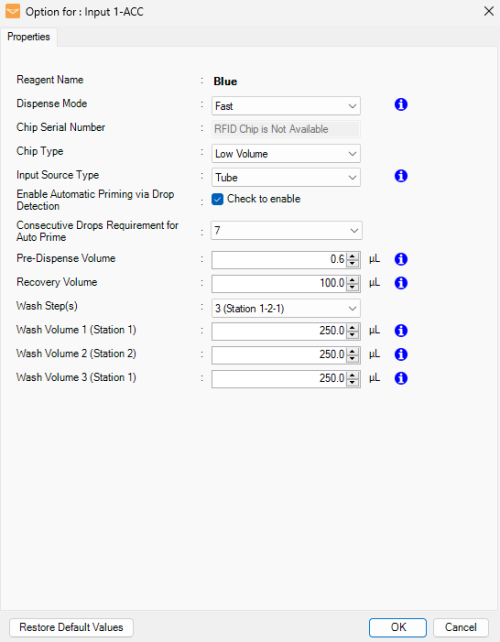The image size is (500, 642).
Task: Open the Dispense Mode dropdown
Action: (x=286, y=106)
